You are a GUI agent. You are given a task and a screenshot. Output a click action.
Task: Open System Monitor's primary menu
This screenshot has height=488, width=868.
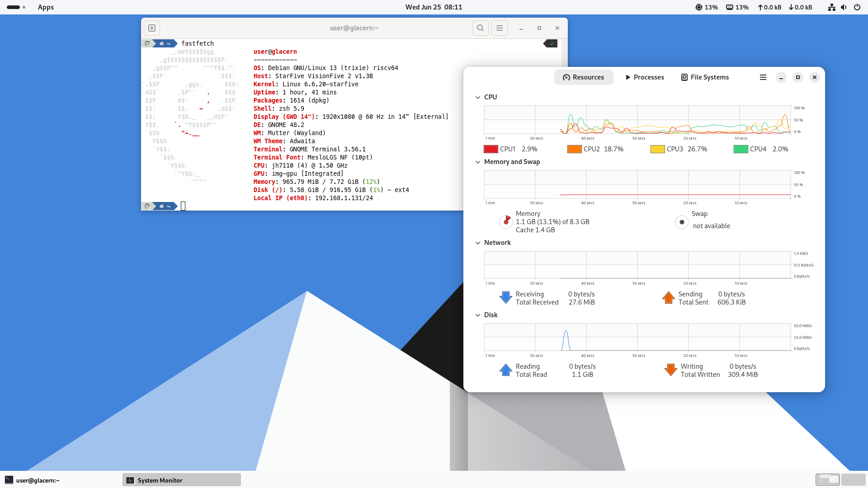point(763,77)
